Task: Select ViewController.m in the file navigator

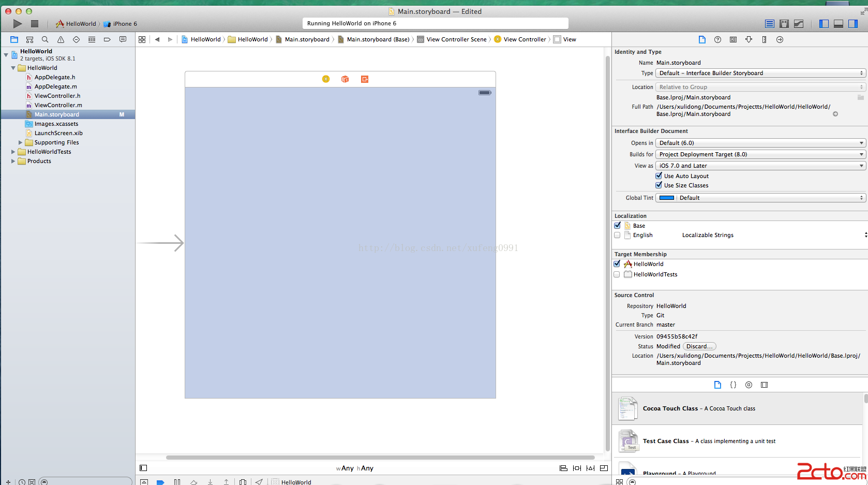Action: click(x=58, y=105)
